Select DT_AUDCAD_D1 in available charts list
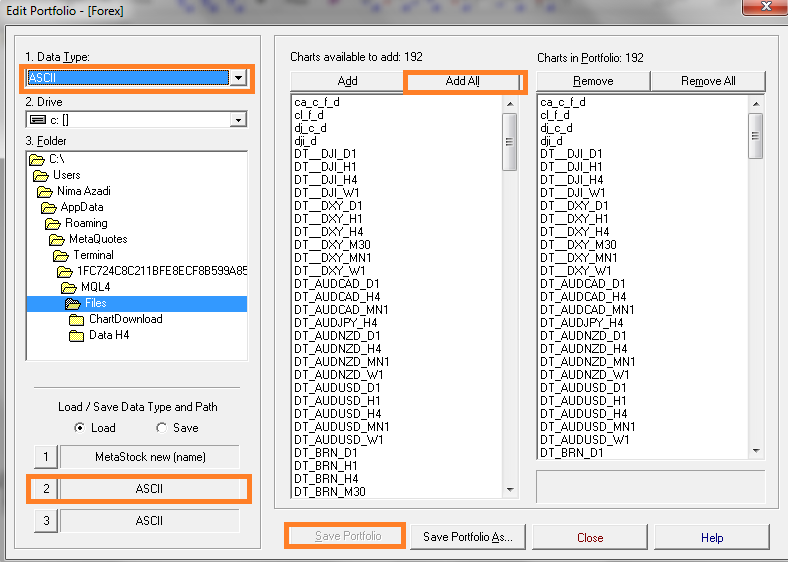 (x=337, y=284)
